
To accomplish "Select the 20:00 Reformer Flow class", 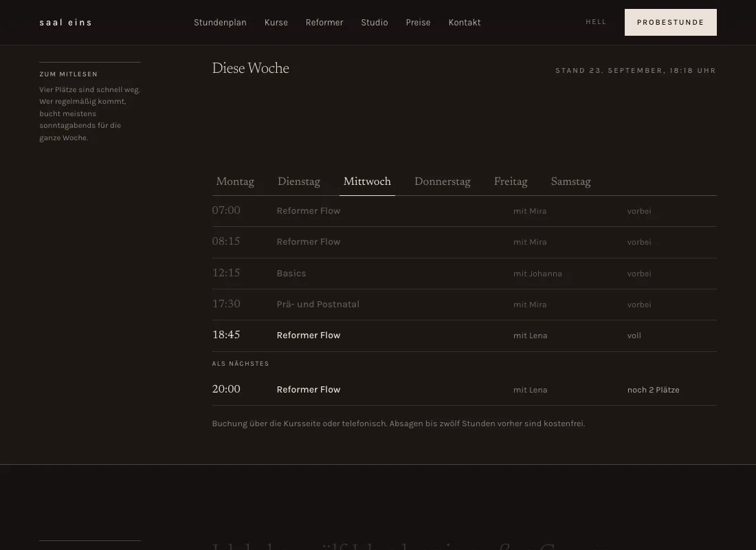I will [465, 390].
